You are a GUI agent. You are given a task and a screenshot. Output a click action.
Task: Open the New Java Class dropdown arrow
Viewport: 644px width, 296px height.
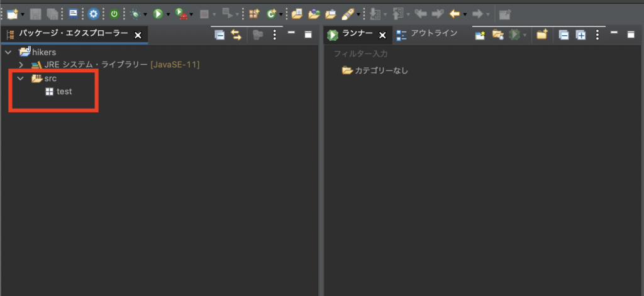pos(281,15)
